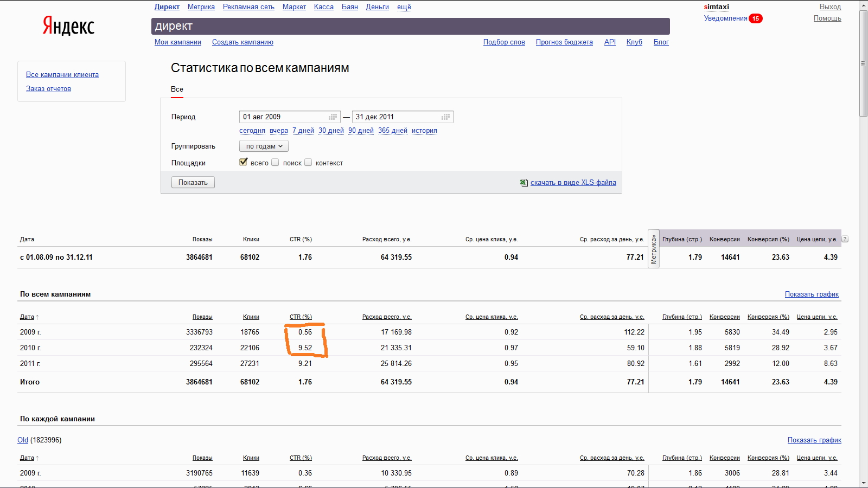Open the история period link
This screenshot has width=868, height=488.
pos(424,131)
